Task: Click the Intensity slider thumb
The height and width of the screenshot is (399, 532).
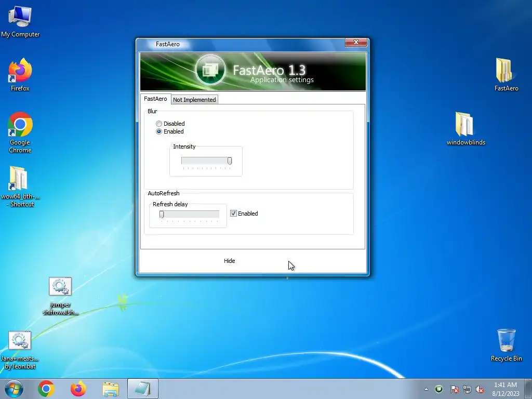Action: 230,161
